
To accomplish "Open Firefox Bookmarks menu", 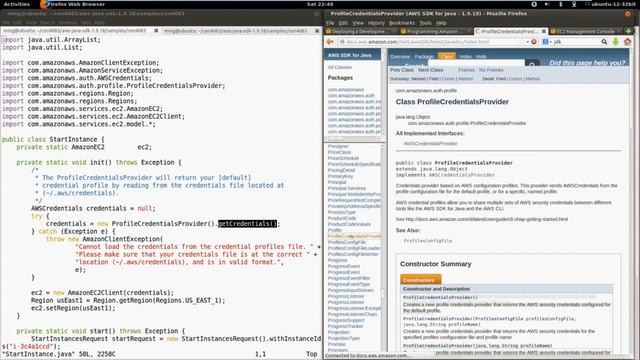I will 402,23.
